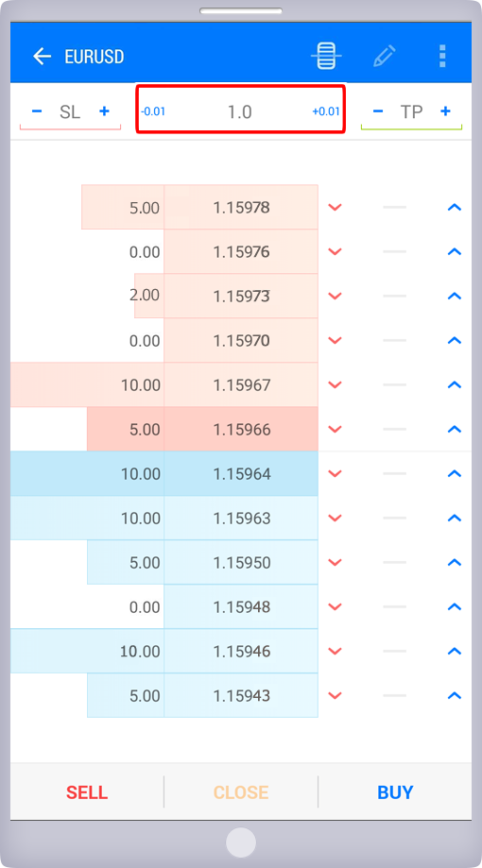
Task: Decrease stop loss with SL minus
Action: click(37, 111)
